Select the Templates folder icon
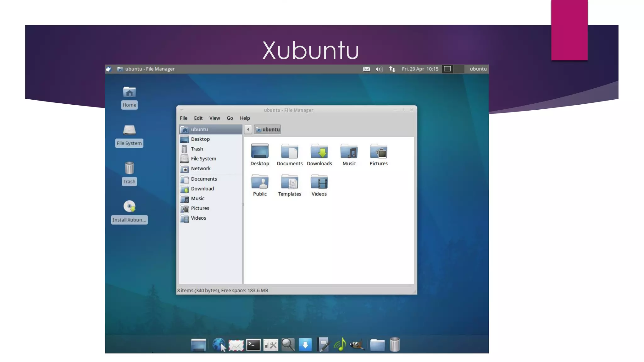The image size is (644, 362). [x=290, y=185]
